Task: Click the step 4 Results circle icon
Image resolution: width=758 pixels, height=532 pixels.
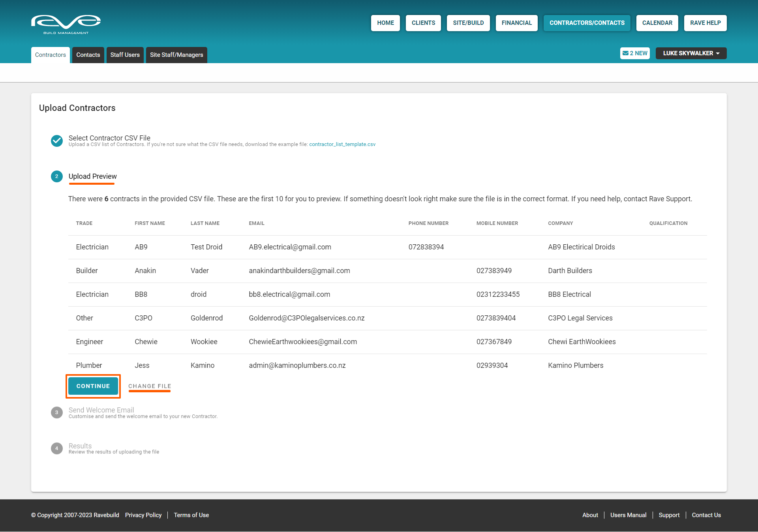Action: (57, 448)
